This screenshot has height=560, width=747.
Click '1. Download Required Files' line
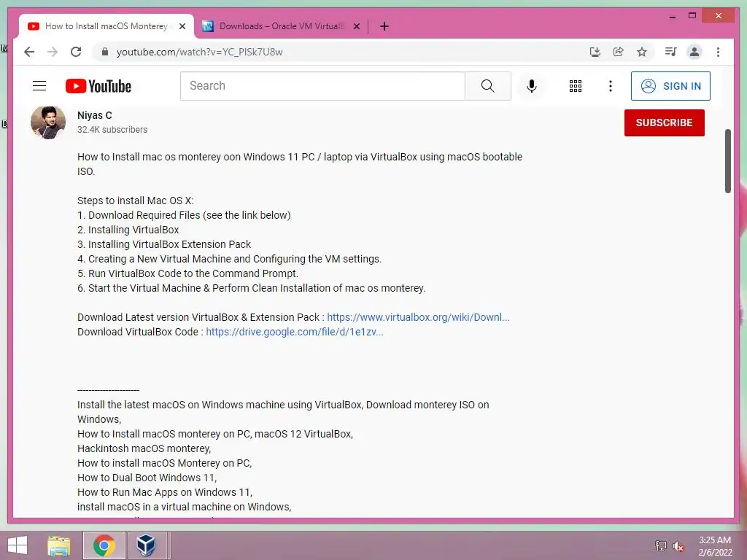[184, 215]
